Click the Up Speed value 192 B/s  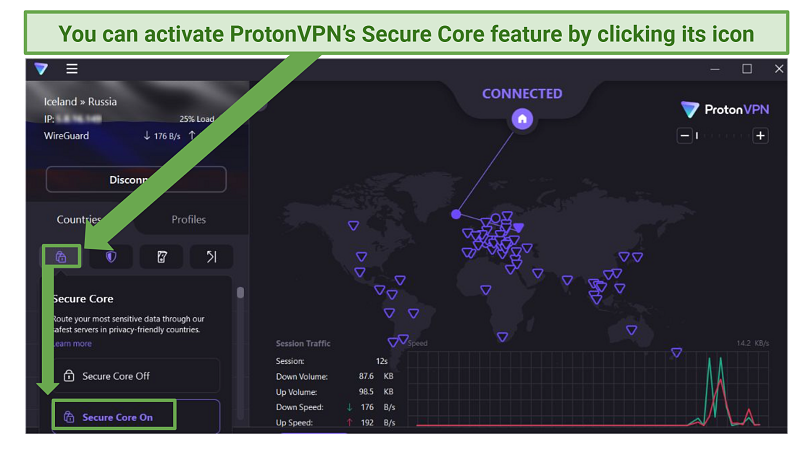[x=377, y=423]
